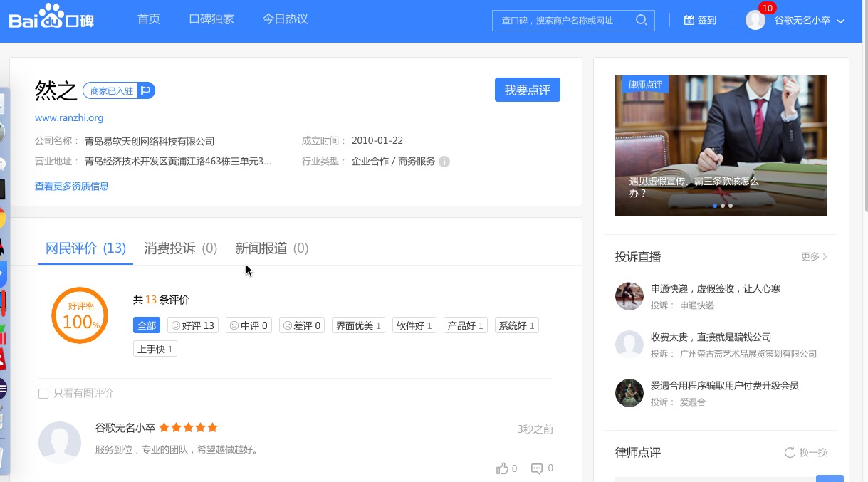Click the info icon next to 商务服务
868x482 pixels.
coord(444,162)
